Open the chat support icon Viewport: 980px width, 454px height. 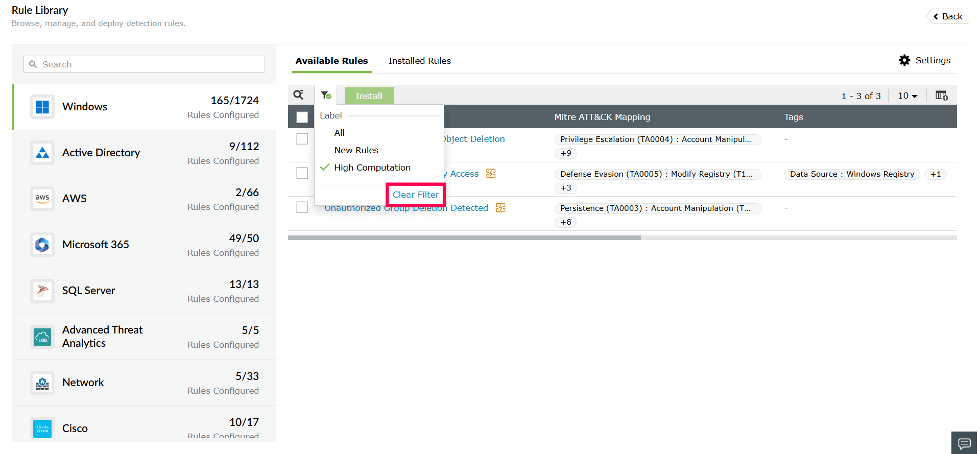coord(964,443)
